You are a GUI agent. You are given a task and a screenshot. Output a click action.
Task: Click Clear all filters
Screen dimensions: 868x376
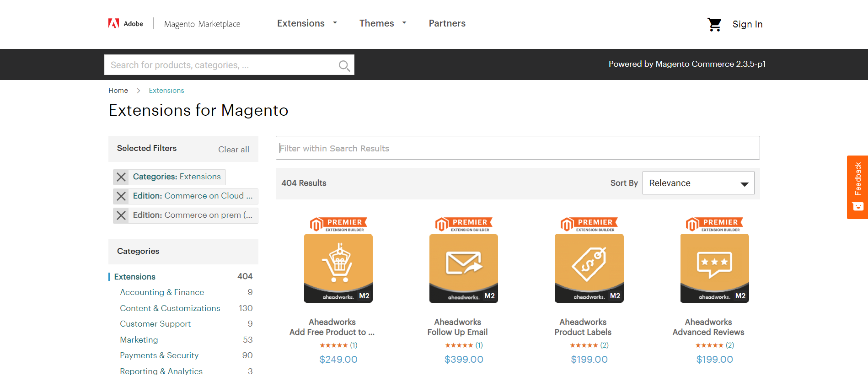234,150
